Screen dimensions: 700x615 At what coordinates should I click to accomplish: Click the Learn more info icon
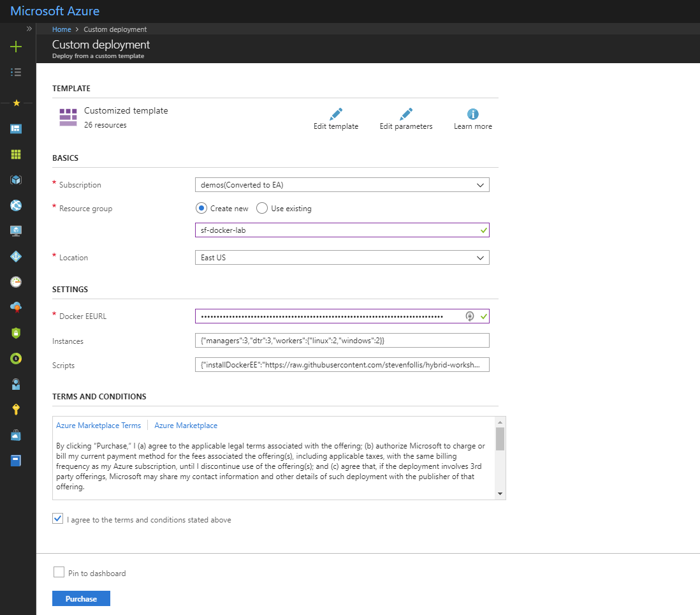point(473,114)
